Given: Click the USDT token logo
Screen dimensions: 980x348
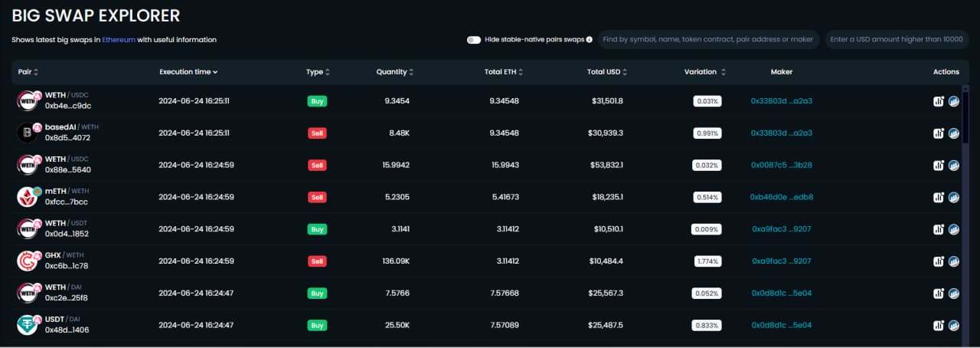Looking at the screenshot, I should click(x=28, y=325).
